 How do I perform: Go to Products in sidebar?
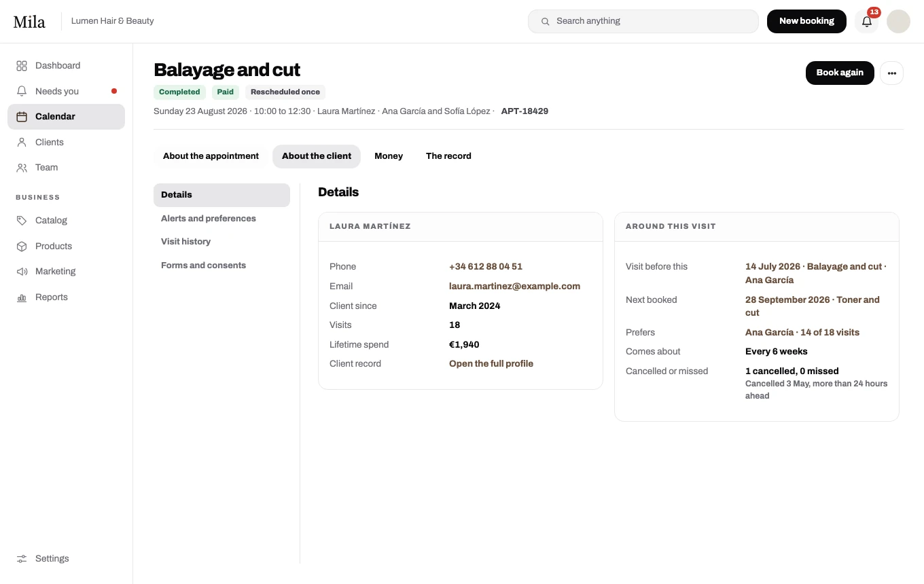click(66, 246)
